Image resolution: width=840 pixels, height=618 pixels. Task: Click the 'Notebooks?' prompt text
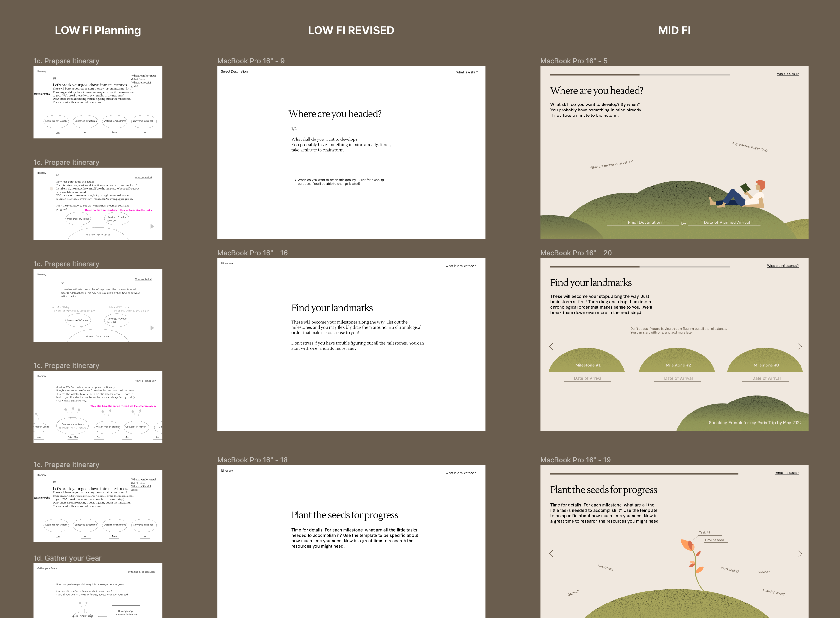tap(606, 568)
